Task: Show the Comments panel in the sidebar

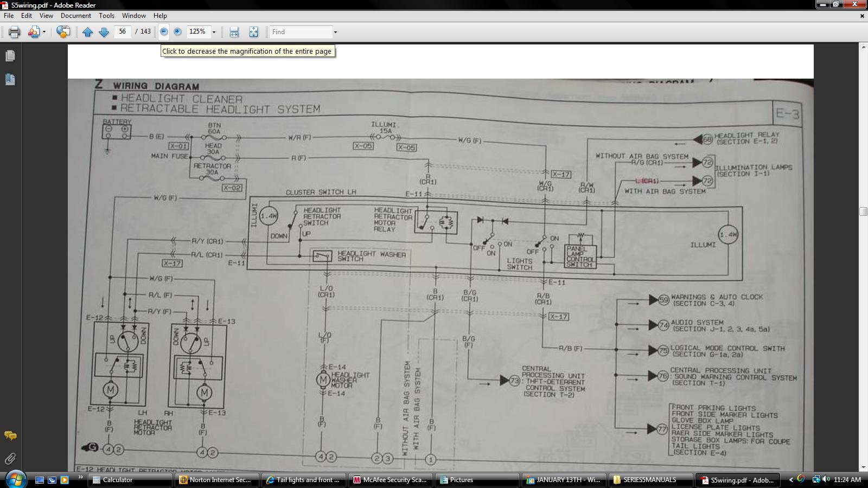Action: pyautogui.click(x=10, y=435)
